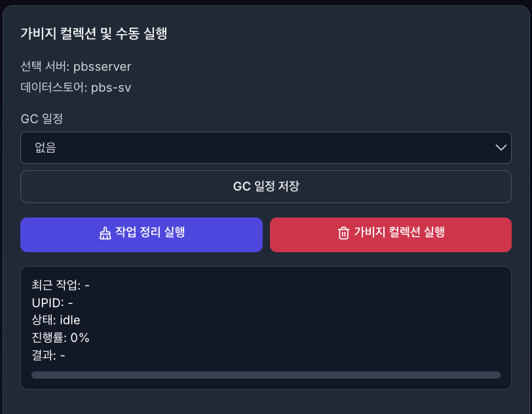The height and width of the screenshot is (414, 532).
Task: Click the trash icon on 가비지 컬렉션 실행 button
Action: coord(344,234)
